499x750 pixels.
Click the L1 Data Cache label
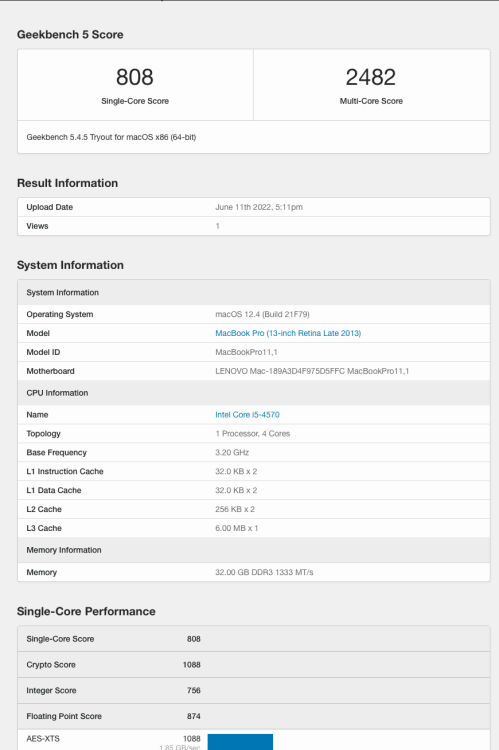[x=54, y=490]
